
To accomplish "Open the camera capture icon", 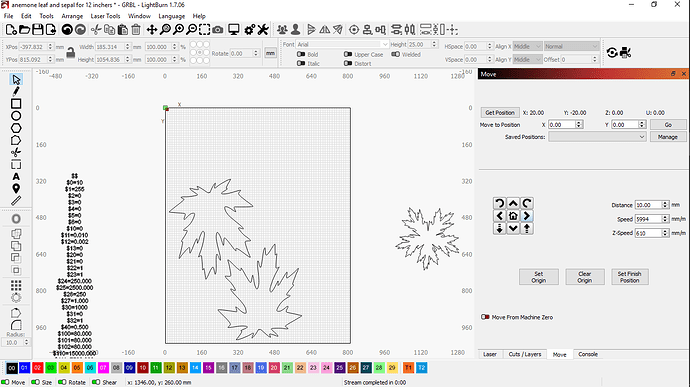I will [217, 29].
